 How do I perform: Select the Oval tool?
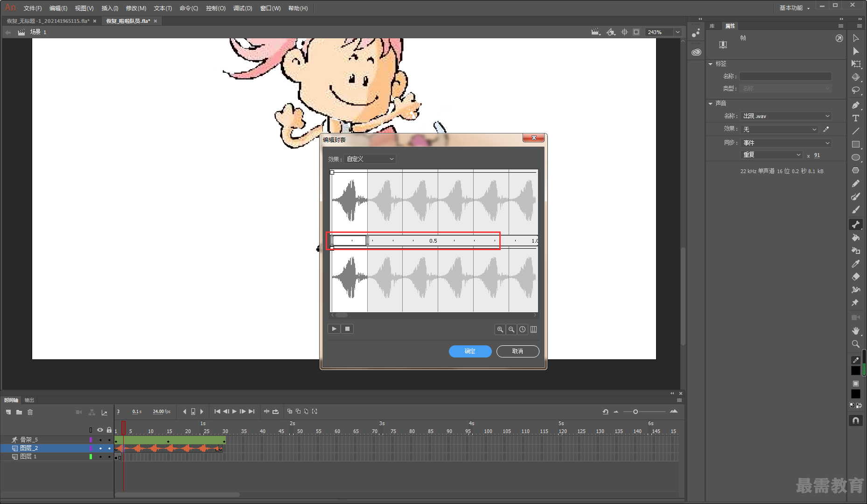point(856,157)
